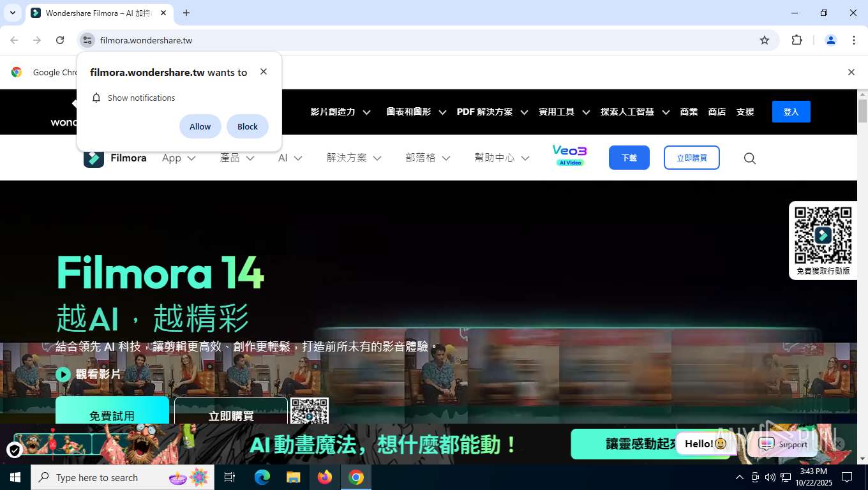
Task: Open the Veo3 AI Video badge
Action: click(569, 156)
